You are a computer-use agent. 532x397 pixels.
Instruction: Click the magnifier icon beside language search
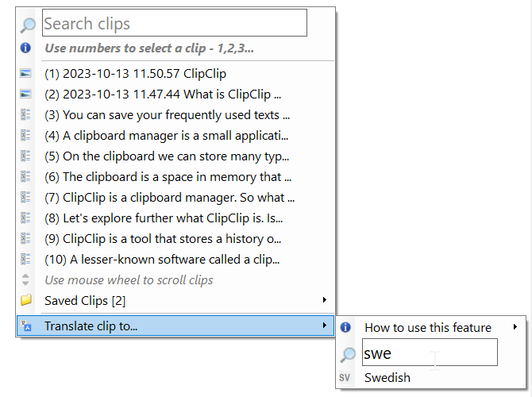[348, 355]
